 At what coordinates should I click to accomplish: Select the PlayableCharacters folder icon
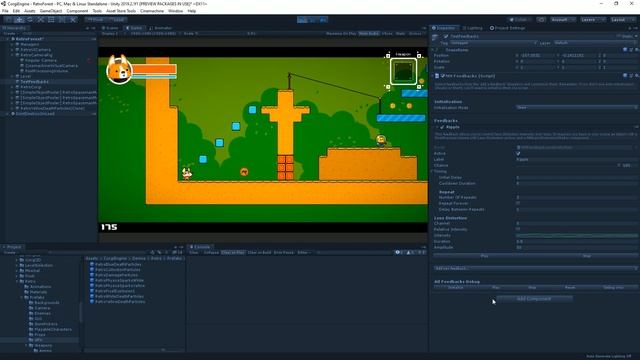pyautogui.click(x=31, y=329)
